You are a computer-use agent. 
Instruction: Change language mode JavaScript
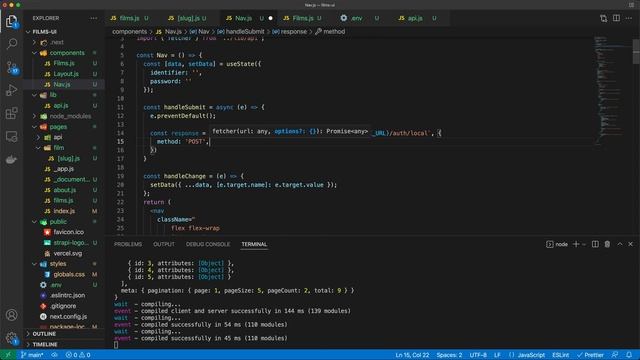(x=531, y=355)
